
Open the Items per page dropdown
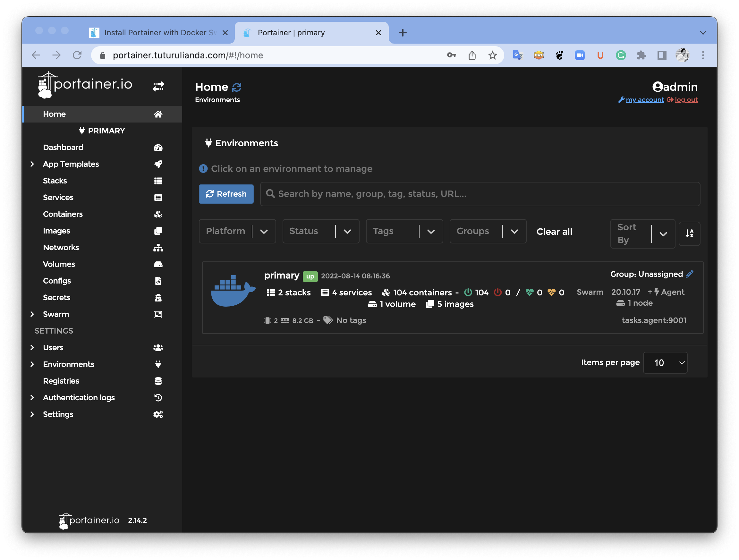666,363
